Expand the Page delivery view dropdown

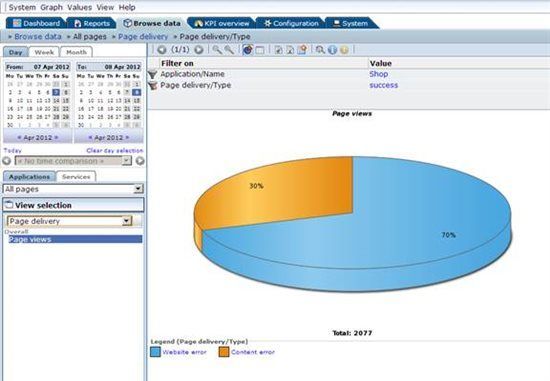pos(70,221)
